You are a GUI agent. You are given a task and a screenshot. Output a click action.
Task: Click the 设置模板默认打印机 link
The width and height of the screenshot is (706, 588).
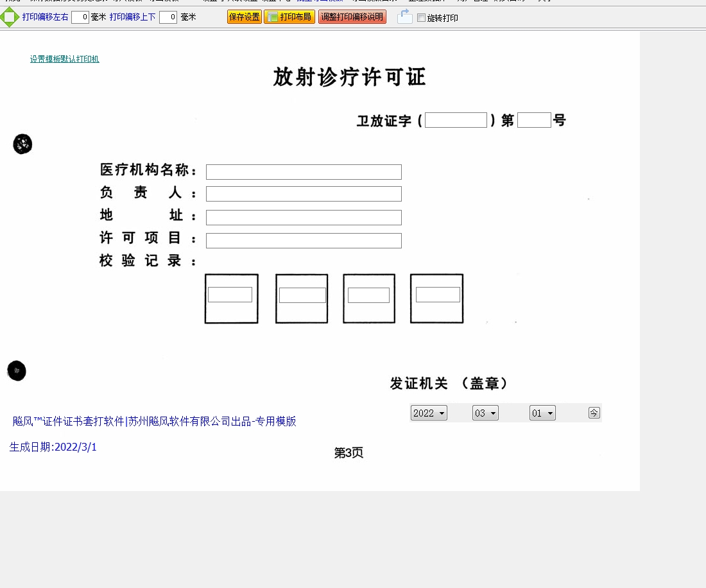64,59
